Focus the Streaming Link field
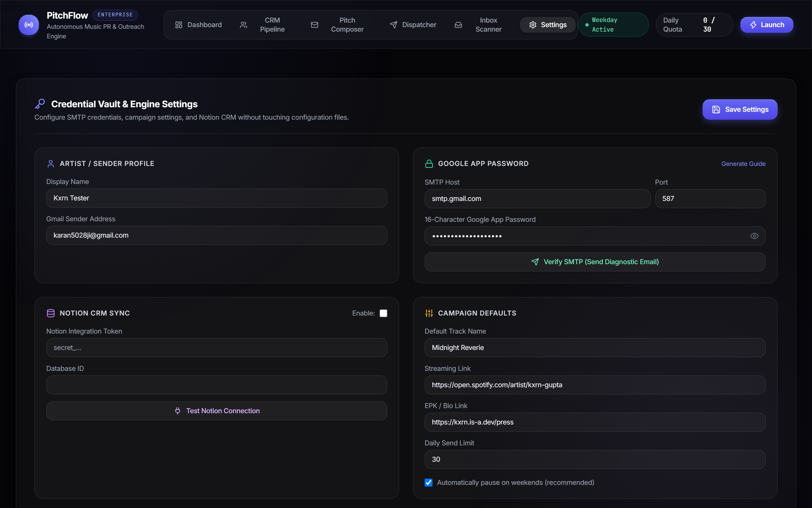 (595, 385)
